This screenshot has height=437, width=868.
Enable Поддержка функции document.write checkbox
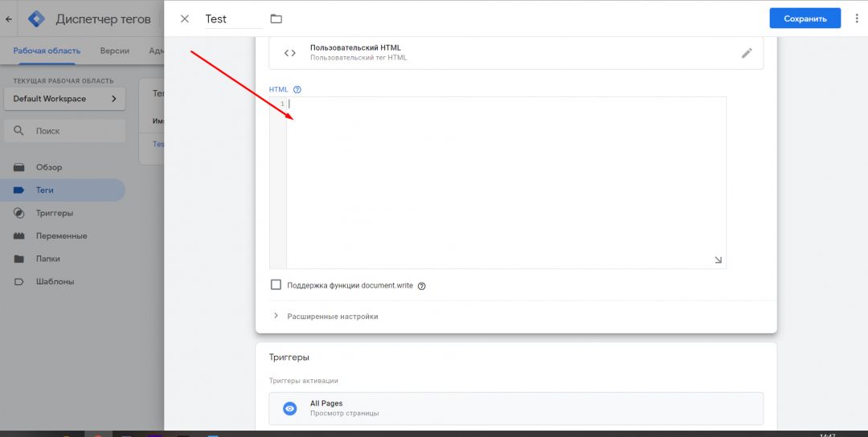click(276, 285)
